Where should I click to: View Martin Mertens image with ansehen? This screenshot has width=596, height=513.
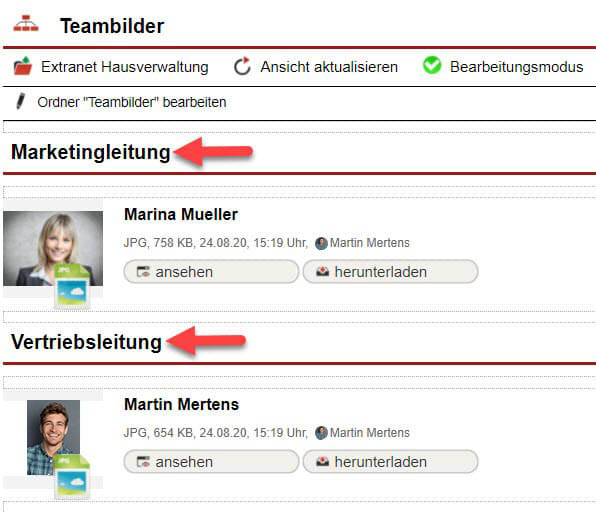point(211,462)
